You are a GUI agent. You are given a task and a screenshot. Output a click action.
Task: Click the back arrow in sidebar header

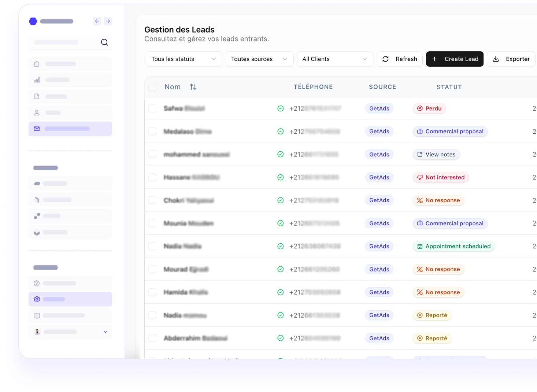click(97, 21)
